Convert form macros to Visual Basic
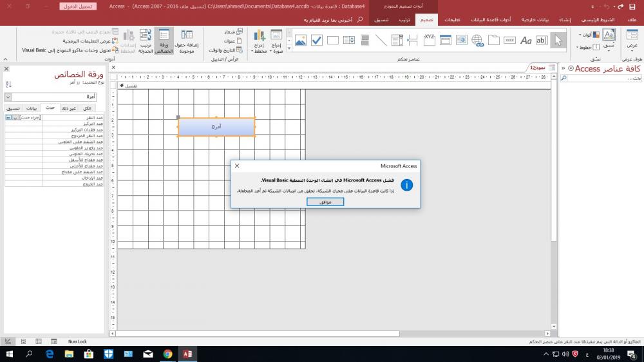The image size is (644, 362). point(70,50)
